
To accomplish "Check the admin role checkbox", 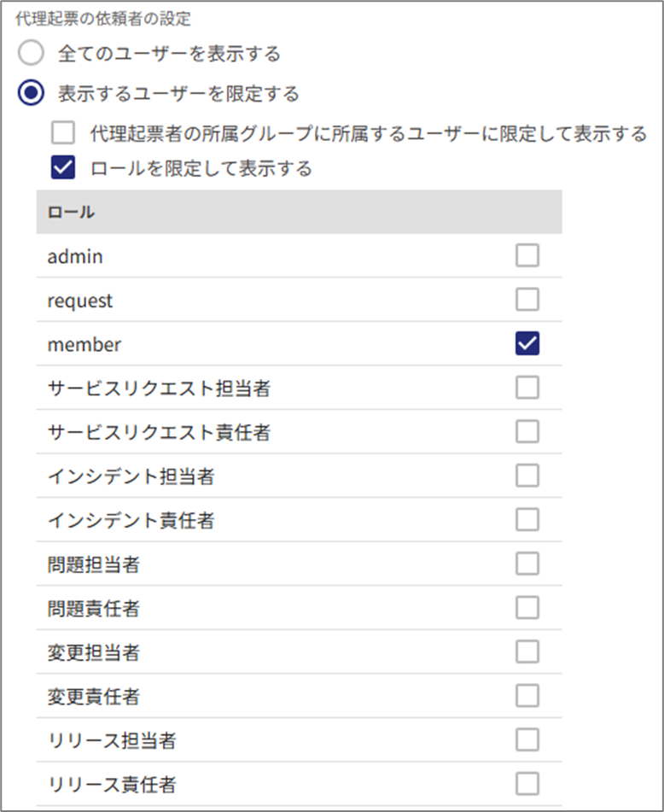I will pos(527,255).
